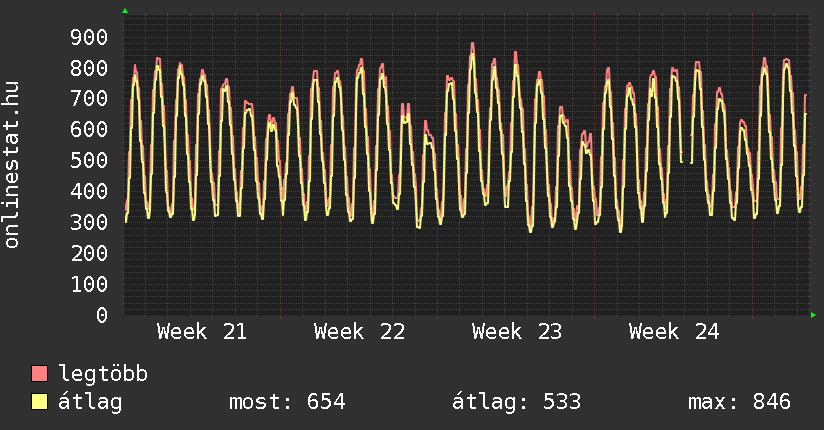Viewport: 824px width, 430px height.
Task: Click the átlag legend label
Action: [90, 402]
